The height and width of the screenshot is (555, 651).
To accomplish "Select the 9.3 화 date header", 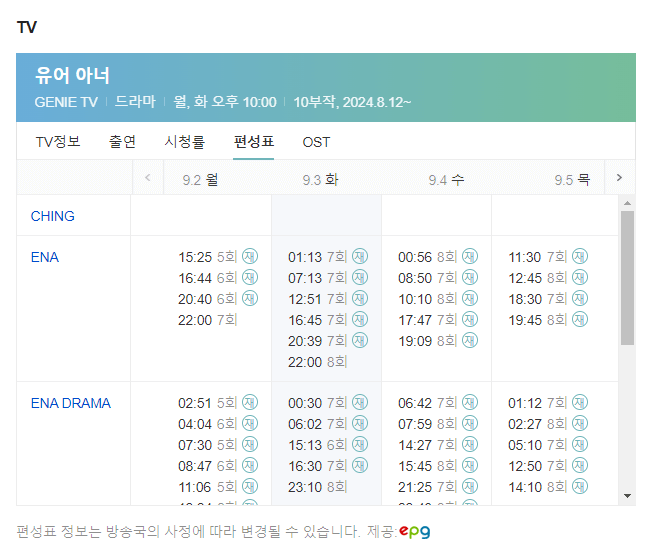I will 321,180.
